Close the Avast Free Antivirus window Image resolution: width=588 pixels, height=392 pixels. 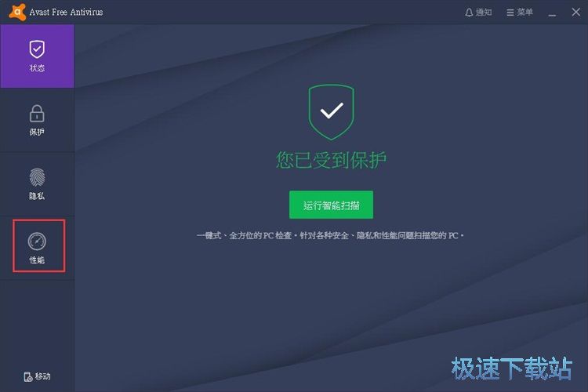pyautogui.click(x=576, y=12)
